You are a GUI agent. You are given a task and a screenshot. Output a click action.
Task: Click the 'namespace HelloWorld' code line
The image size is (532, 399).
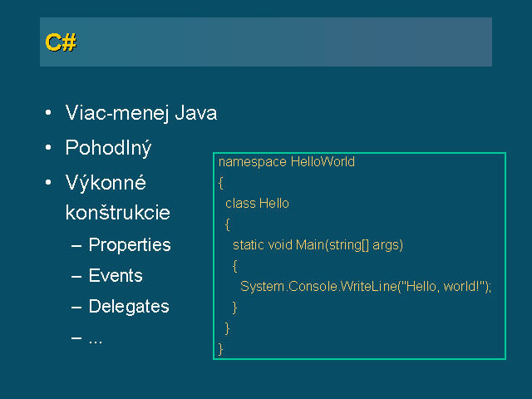point(286,162)
